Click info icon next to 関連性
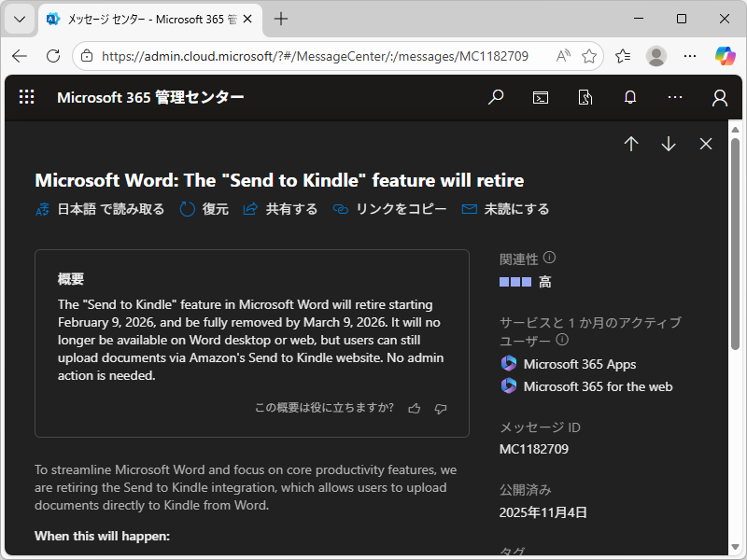Screen dimensions: 747x560 coord(549,258)
